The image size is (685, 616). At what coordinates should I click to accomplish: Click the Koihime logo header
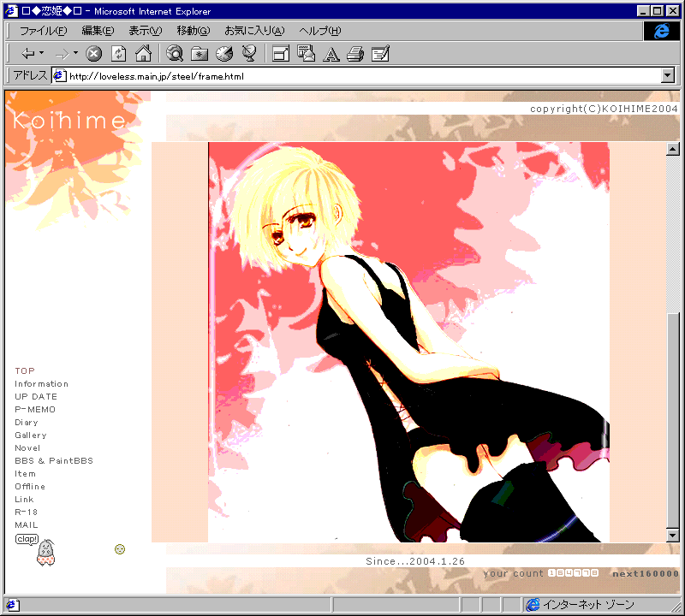69,120
